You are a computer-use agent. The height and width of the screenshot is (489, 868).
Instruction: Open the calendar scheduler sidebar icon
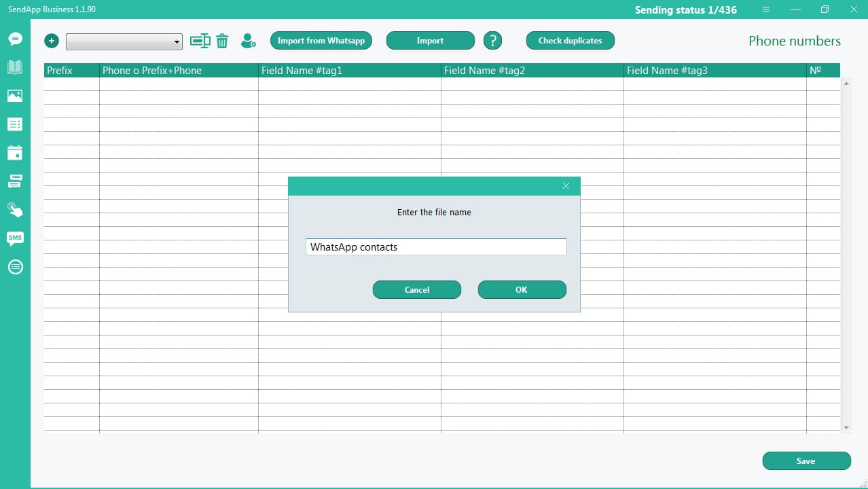(15, 152)
